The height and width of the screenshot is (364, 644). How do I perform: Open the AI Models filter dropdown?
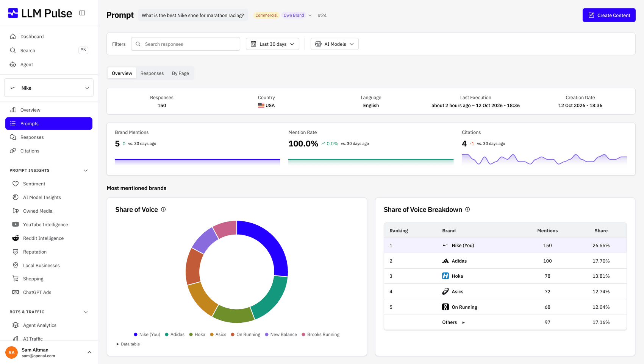tap(335, 44)
